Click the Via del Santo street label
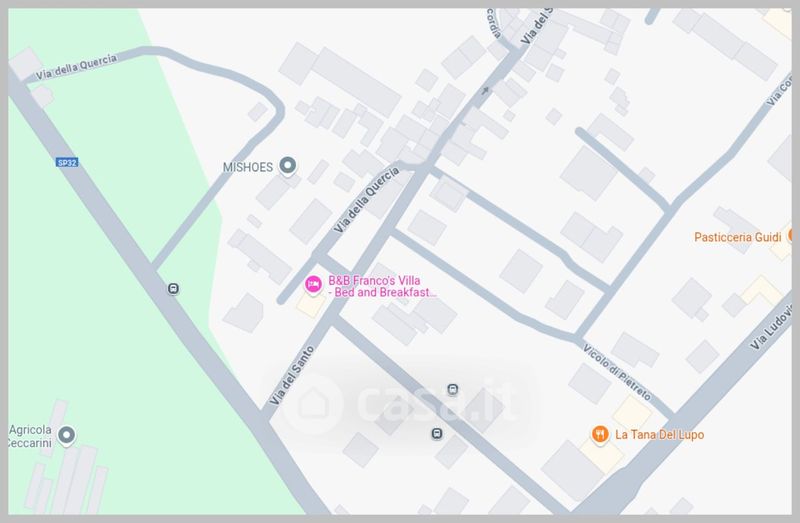The height and width of the screenshot is (523, 800). tap(292, 376)
